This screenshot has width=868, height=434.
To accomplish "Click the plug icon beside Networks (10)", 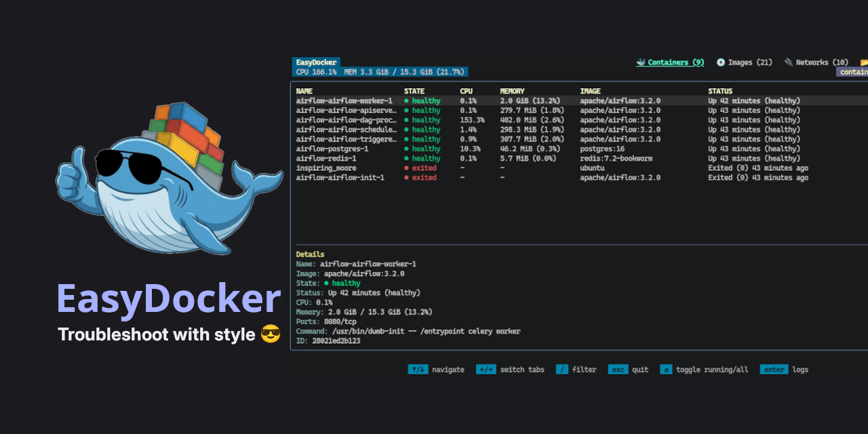I will [789, 62].
